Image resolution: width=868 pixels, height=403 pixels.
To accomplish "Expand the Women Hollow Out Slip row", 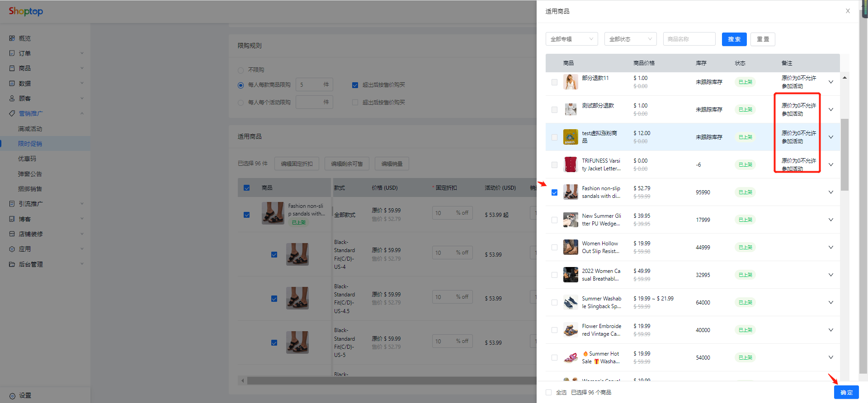I will pos(830,247).
